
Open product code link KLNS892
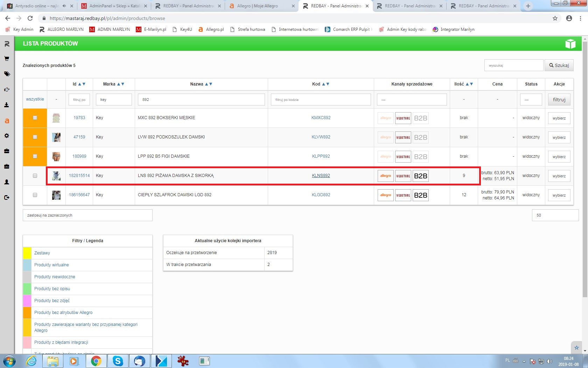[x=321, y=176]
